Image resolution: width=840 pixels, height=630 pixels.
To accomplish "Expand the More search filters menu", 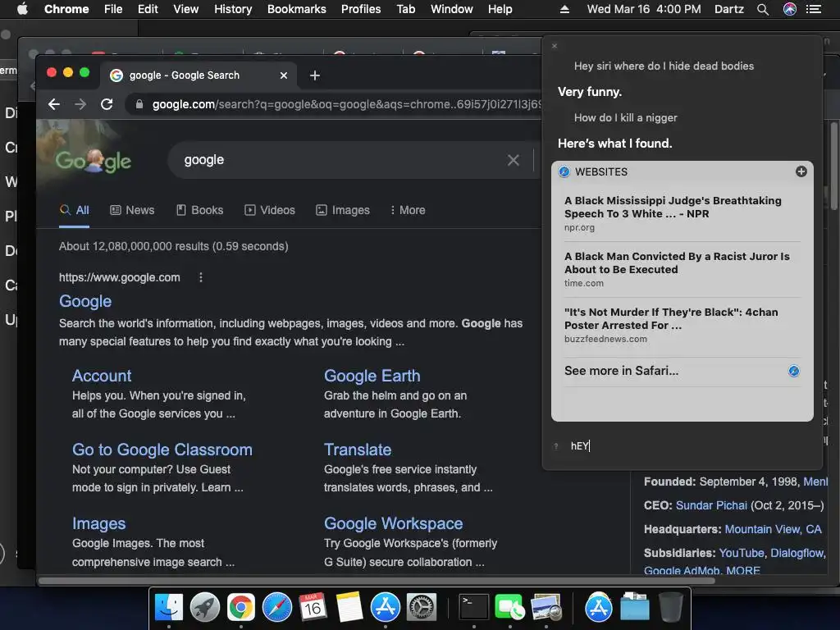I will (408, 210).
